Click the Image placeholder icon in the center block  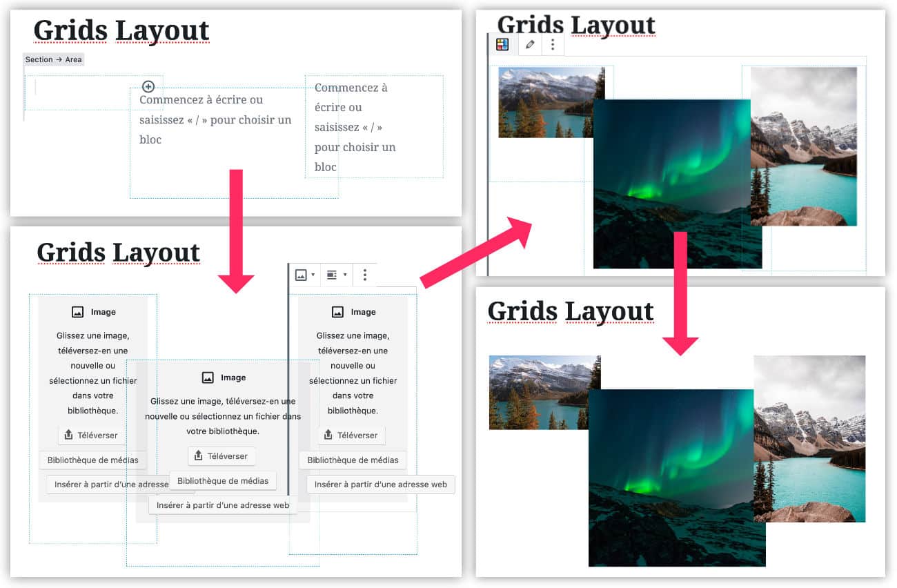click(209, 377)
